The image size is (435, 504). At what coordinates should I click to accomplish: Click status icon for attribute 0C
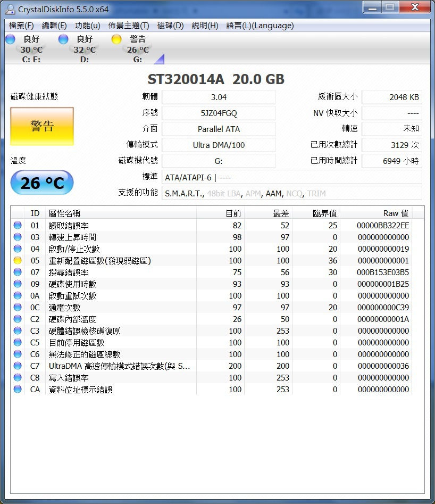click(x=18, y=307)
